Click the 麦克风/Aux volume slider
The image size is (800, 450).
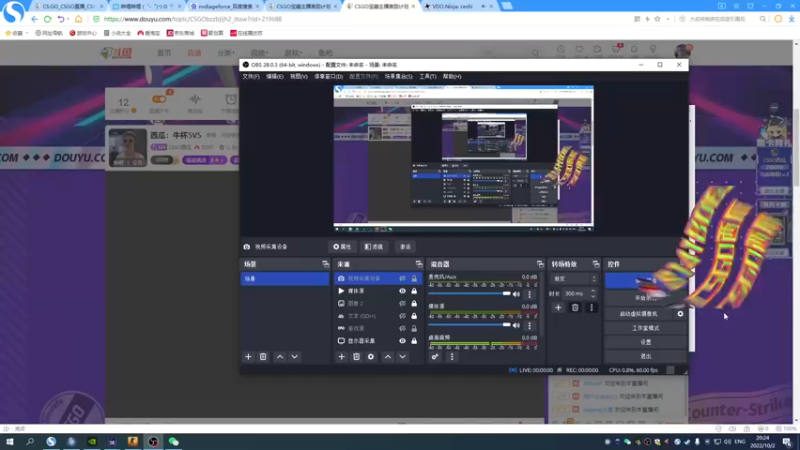469,294
